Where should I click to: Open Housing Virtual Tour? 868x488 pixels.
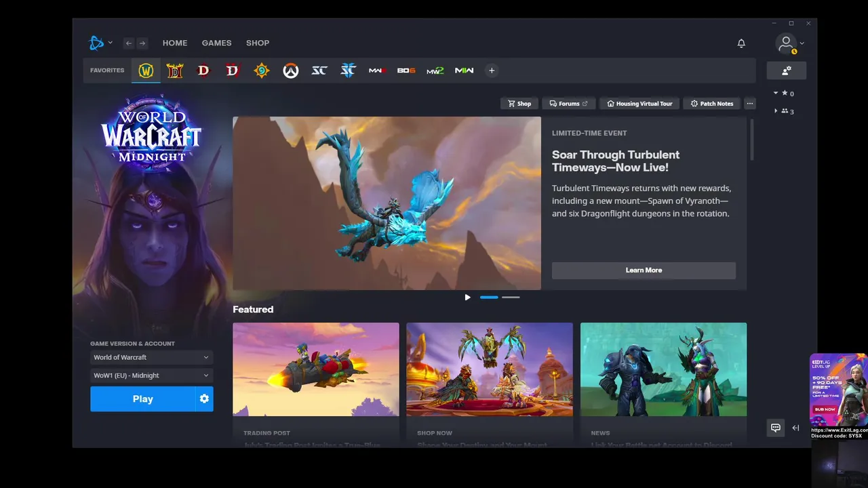tap(640, 104)
